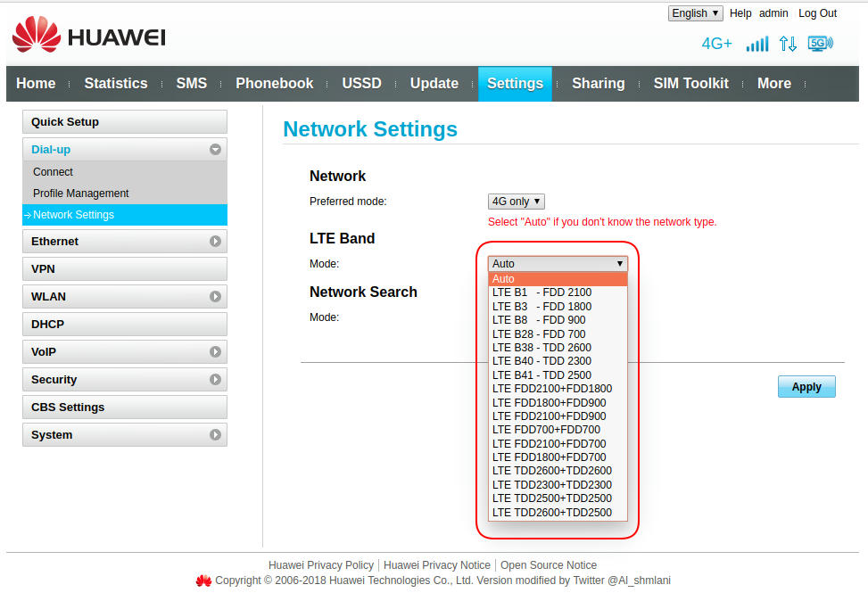
Task: Select LTE TDD2600+TDD2500 option
Action: [x=558, y=513]
